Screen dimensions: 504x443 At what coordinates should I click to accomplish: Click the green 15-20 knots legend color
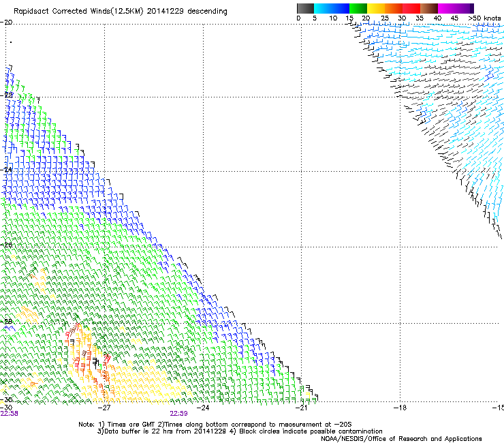(x=358, y=8)
